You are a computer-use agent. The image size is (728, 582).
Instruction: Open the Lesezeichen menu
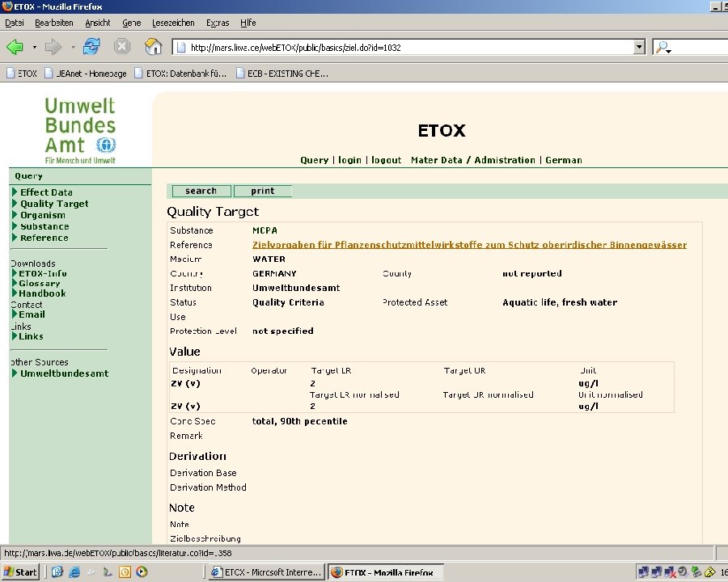pos(173,23)
